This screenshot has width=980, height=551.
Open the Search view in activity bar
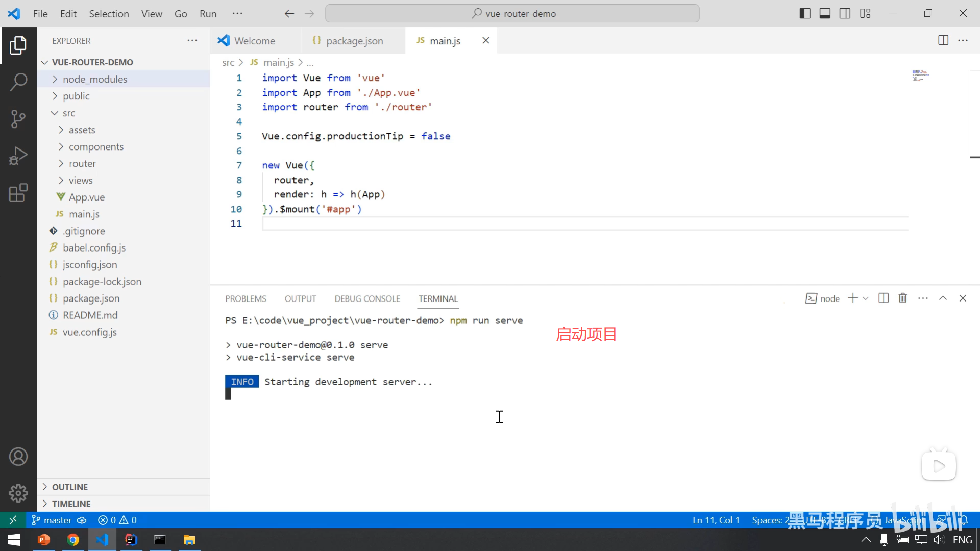tap(18, 82)
